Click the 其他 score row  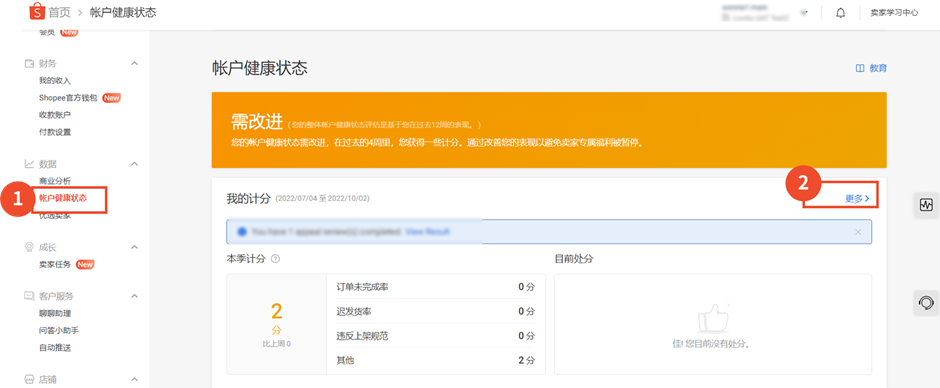click(436, 361)
